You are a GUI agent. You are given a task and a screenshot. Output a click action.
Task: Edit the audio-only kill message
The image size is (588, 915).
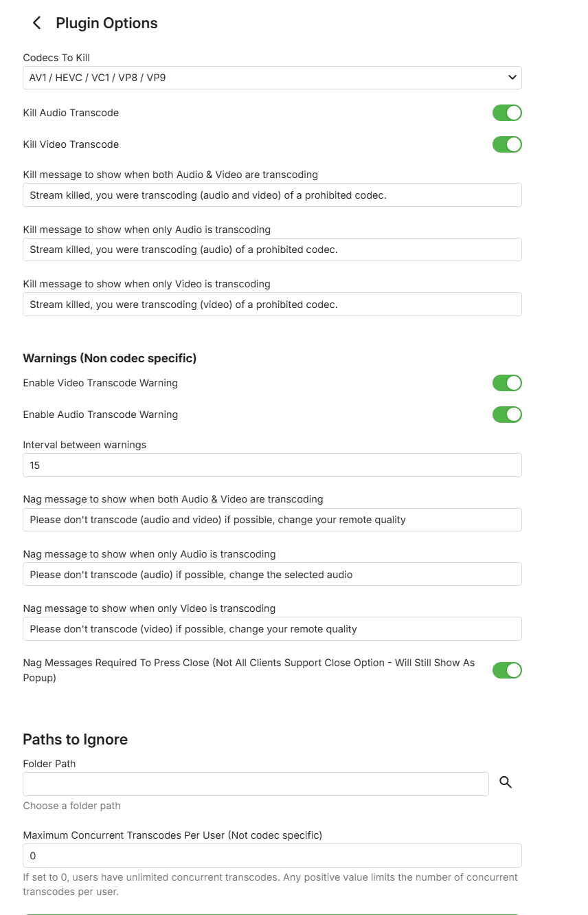coord(272,250)
